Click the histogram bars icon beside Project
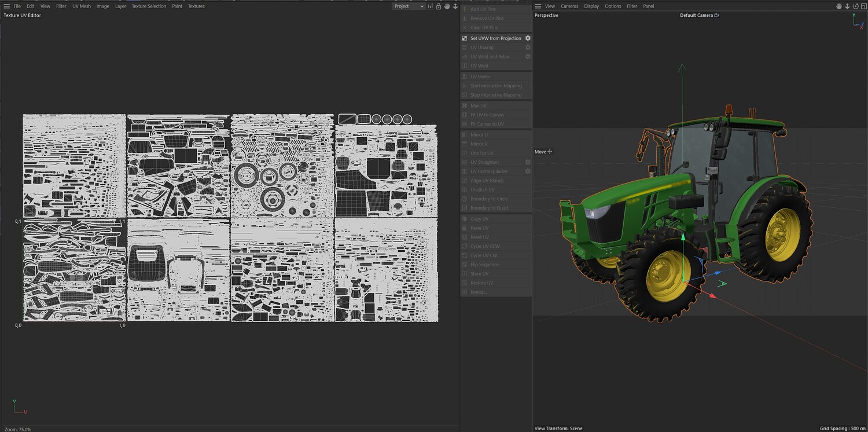Image resolution: width=868 pixels, height=432 pixels. click(430, 6)
